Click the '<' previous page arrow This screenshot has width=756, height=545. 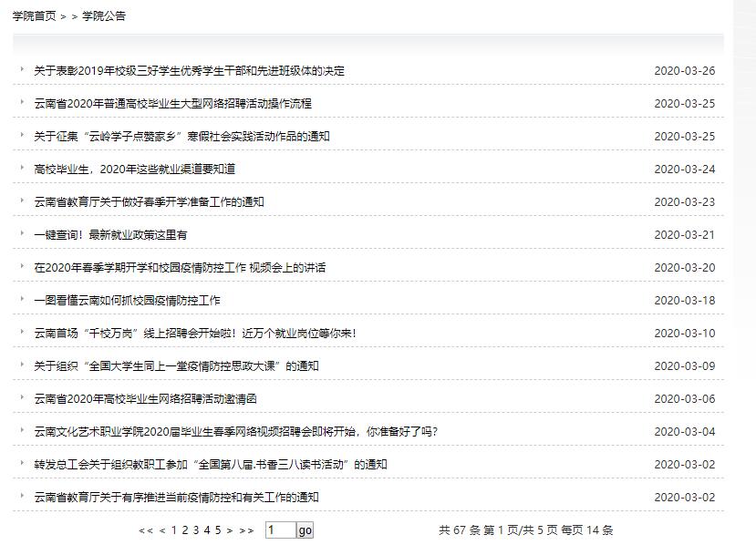162,530
